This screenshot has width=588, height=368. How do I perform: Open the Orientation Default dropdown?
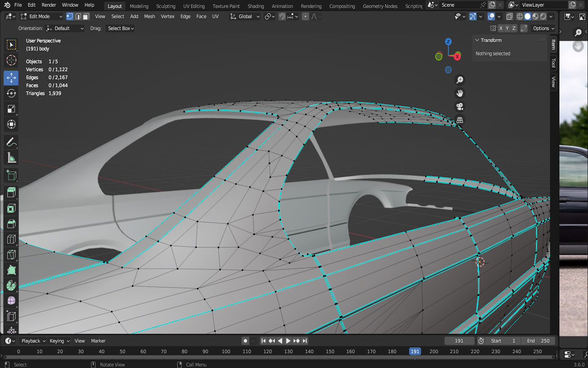(65, 28)
